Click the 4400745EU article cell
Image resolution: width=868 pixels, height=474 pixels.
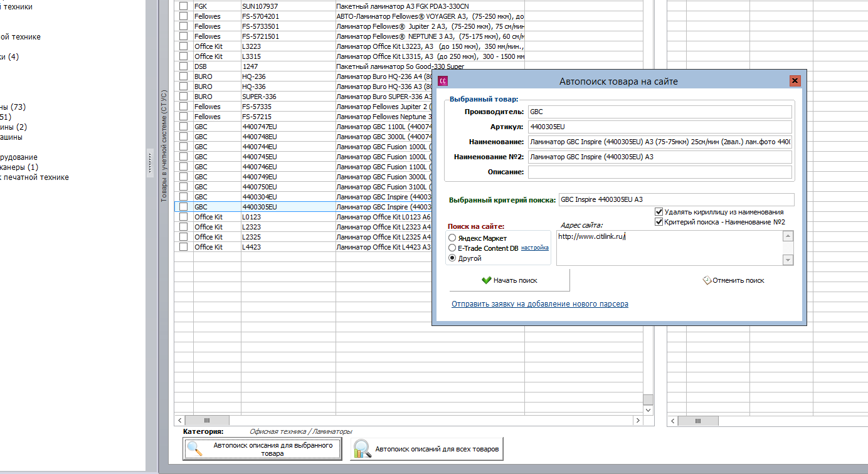[x=288, y=157]
